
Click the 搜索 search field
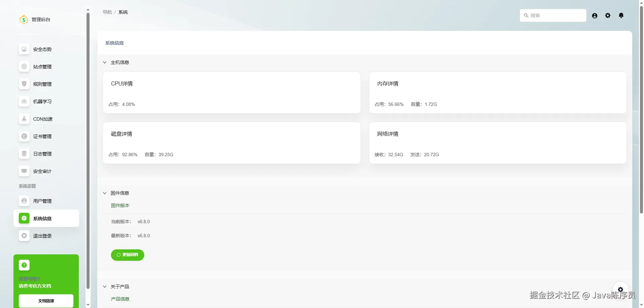[x=553, y=15]
